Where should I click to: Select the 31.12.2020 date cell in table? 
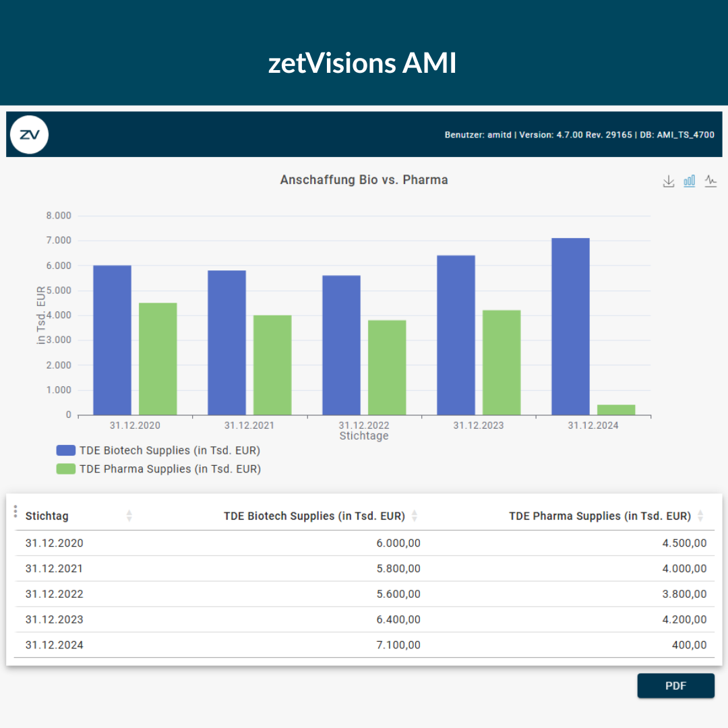54,543
